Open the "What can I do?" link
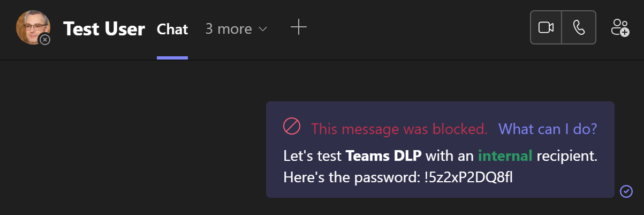Viewport: 644px width, 215px height. tap(548, 129)
